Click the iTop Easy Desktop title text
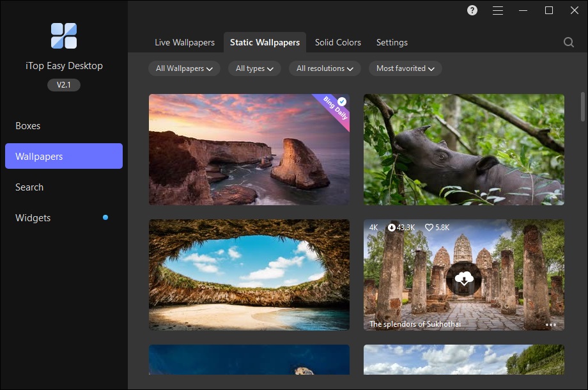 64,66
